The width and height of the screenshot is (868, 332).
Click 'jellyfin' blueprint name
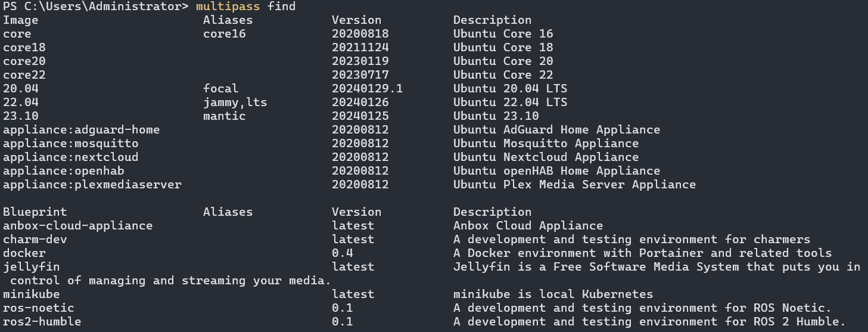(32, 266)
